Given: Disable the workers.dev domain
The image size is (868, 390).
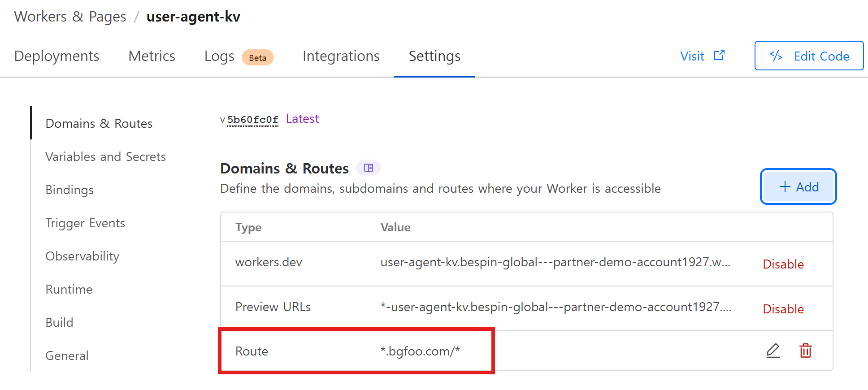Looking at the screenshot, I should [783, 264].
